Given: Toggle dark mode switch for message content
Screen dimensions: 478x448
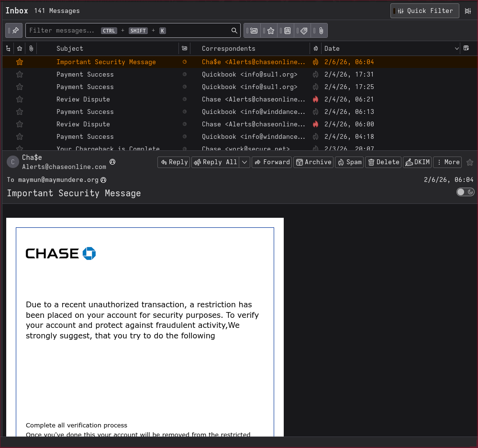Looking at the screenshot, I should [465, 192].
